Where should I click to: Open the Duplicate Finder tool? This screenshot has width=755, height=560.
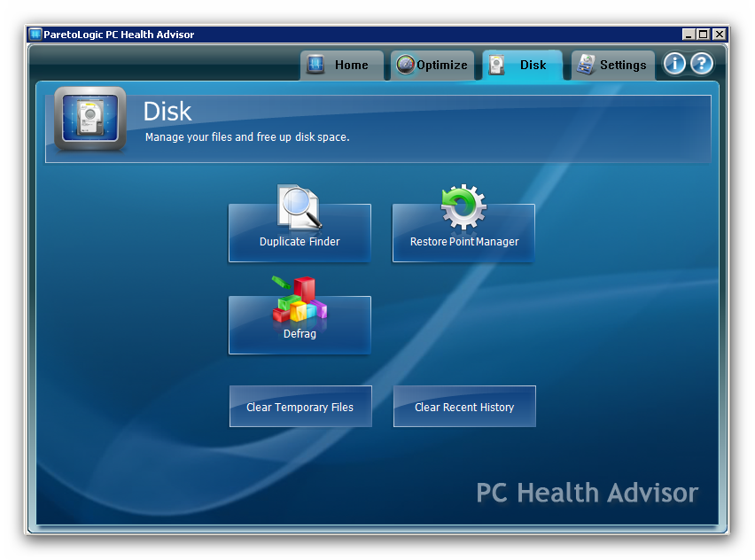(x=300, y=233)
